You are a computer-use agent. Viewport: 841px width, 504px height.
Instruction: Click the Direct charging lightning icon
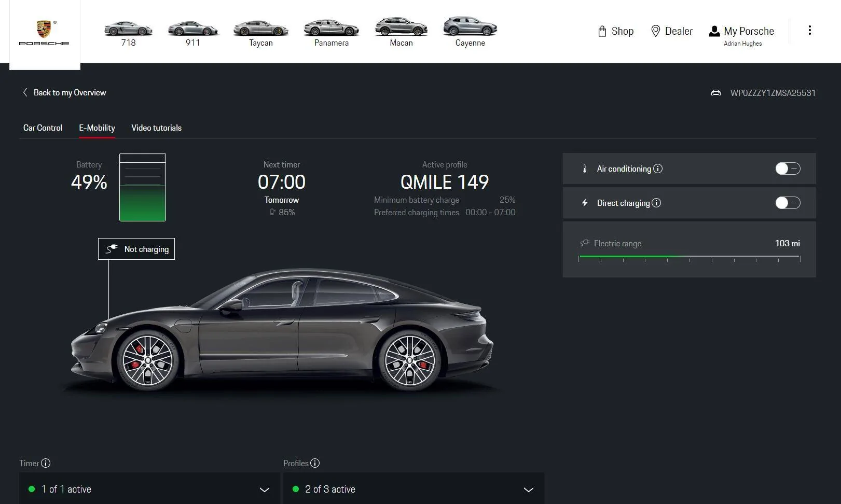click(x=585, y=203)
